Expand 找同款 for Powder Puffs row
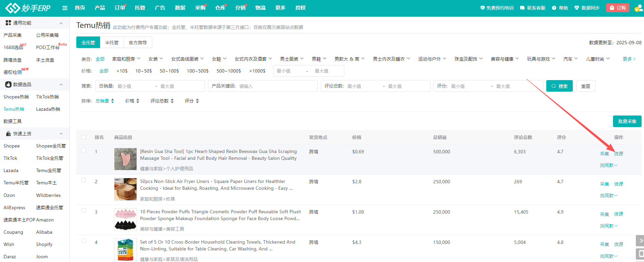The image size is (644, 262). tap(609, 226)
